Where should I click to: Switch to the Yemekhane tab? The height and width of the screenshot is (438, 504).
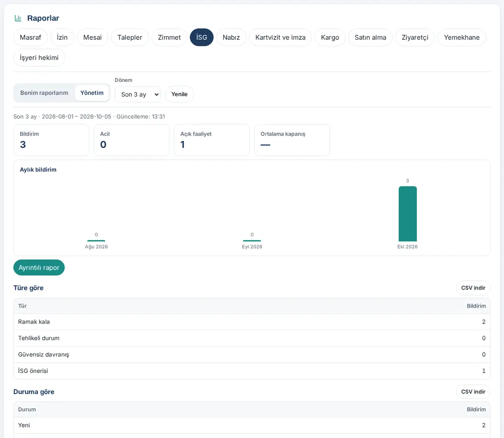point(461,37)
